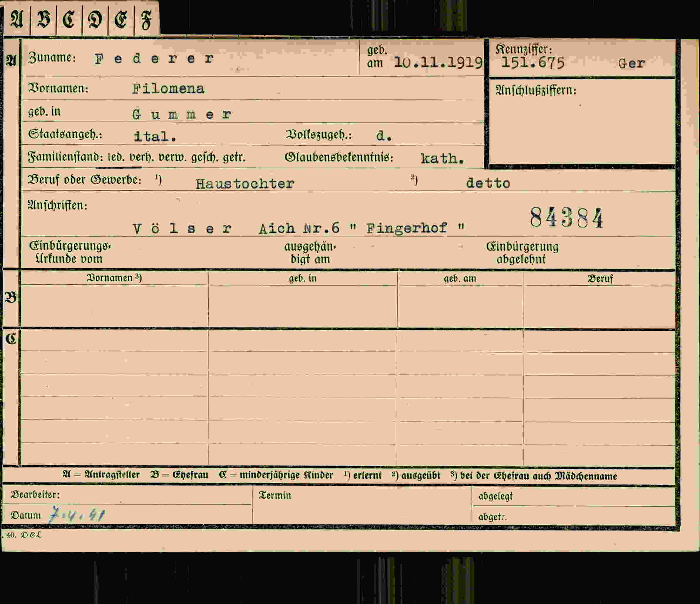Click birth date '10.11.1919'
This screenshot has height=604, width=700.
click(438, 63)
